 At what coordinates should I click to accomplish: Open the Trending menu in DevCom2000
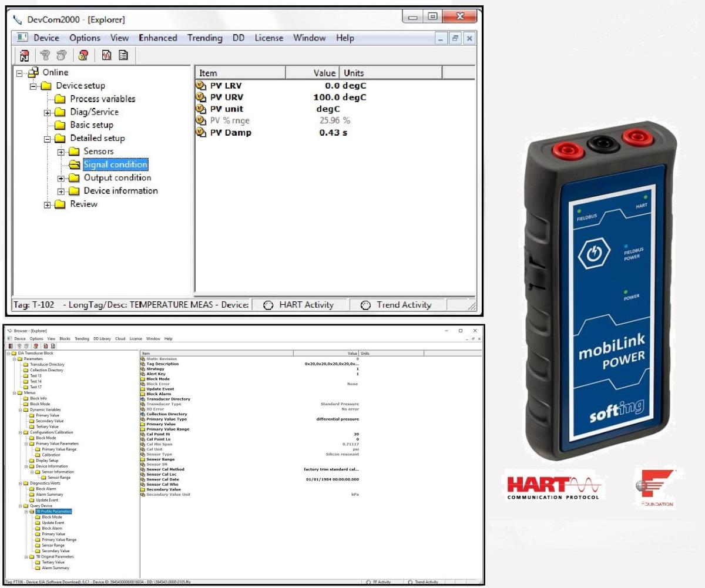204,38
